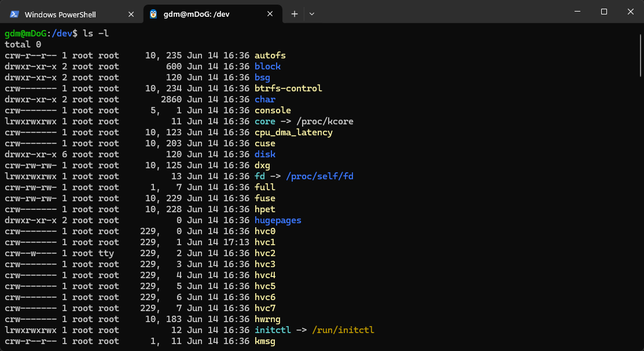Click the 'cpu_dma_latency' entry name

(294, 132)
